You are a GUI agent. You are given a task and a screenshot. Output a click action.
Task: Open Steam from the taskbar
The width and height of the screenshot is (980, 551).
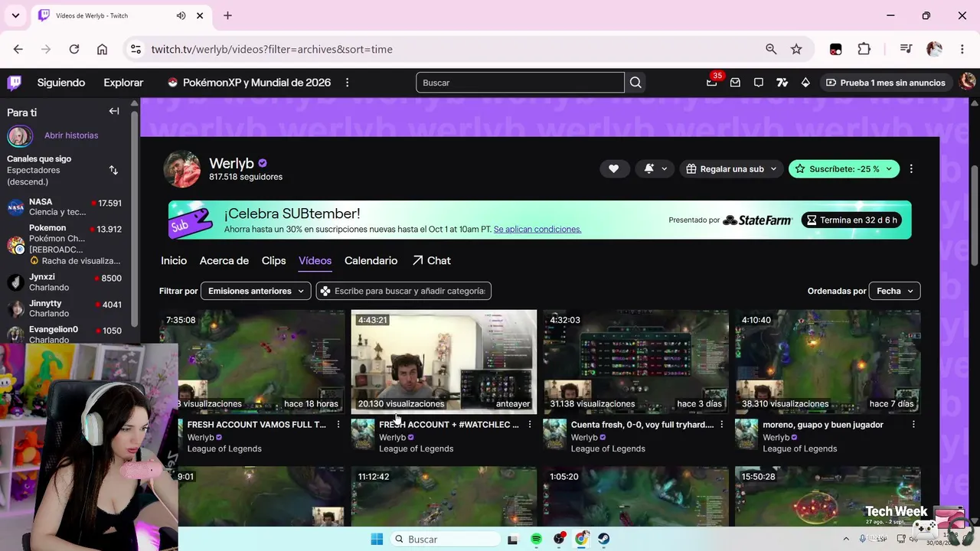(604, 539)
